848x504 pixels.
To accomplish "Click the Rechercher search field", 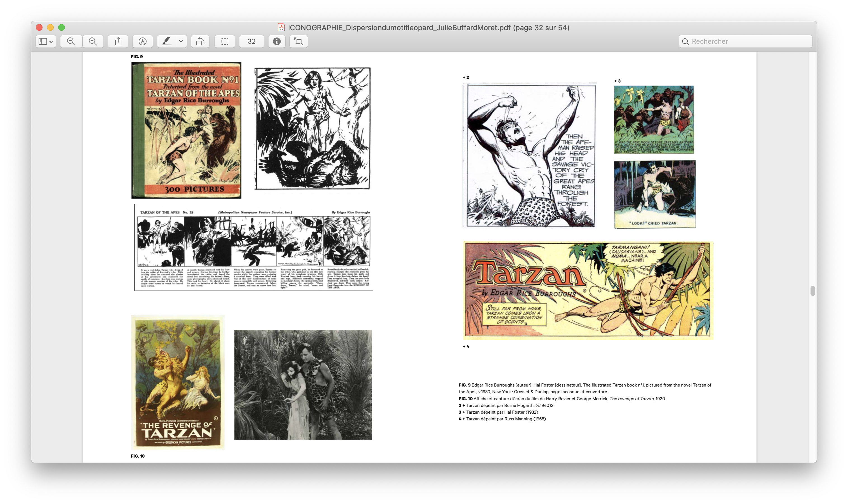I will pos(745,41).
